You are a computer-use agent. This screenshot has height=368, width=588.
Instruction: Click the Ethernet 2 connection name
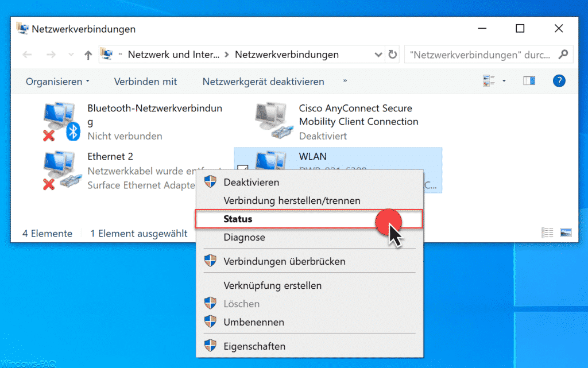[110, 156]
